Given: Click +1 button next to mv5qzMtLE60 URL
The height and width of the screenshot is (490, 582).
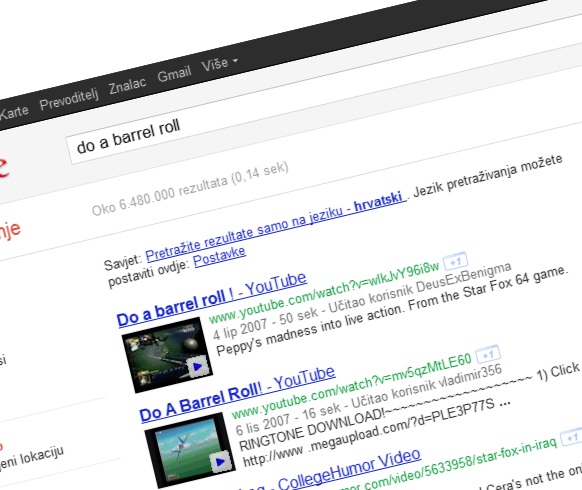Looking at the screenshot, I should coord(488,355).
